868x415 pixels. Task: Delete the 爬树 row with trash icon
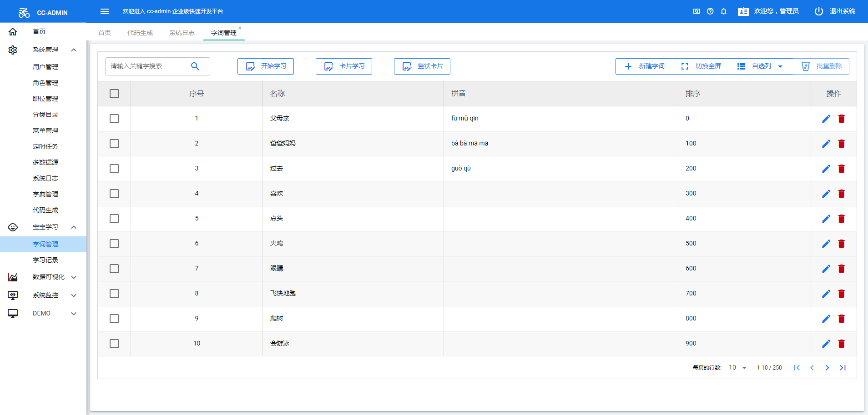tap(842, 319)
